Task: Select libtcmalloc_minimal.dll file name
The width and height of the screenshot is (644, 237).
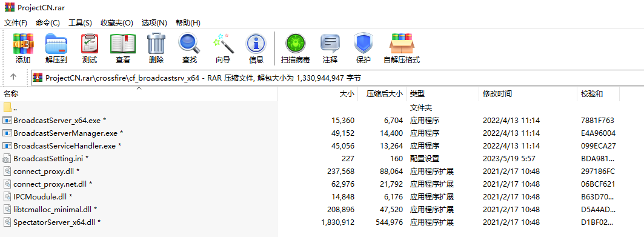Action: [55, 210]
